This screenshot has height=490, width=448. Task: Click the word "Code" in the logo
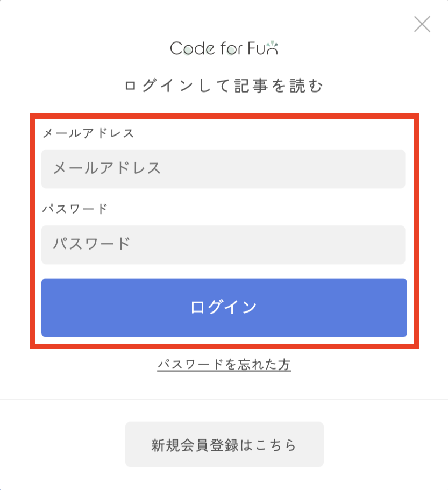click(193, 48)
